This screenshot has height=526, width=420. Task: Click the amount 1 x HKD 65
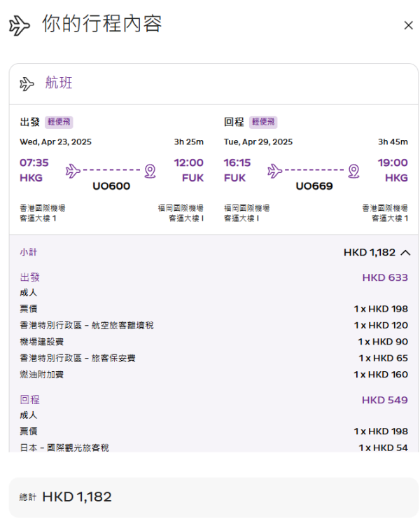point(383,359)
